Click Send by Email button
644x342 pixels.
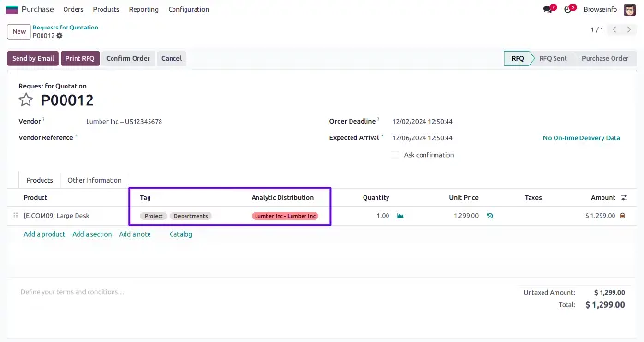(33, 58)
